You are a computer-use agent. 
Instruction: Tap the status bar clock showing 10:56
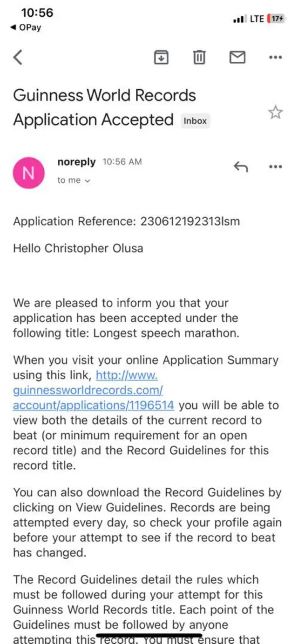(x=37, y=13)
